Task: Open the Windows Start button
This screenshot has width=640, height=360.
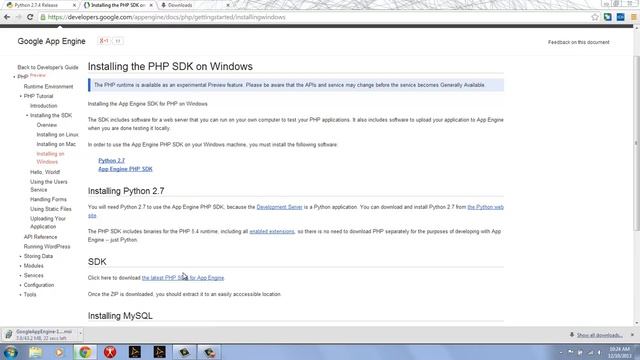Action: pyautogui.click(x=11, y=352)
